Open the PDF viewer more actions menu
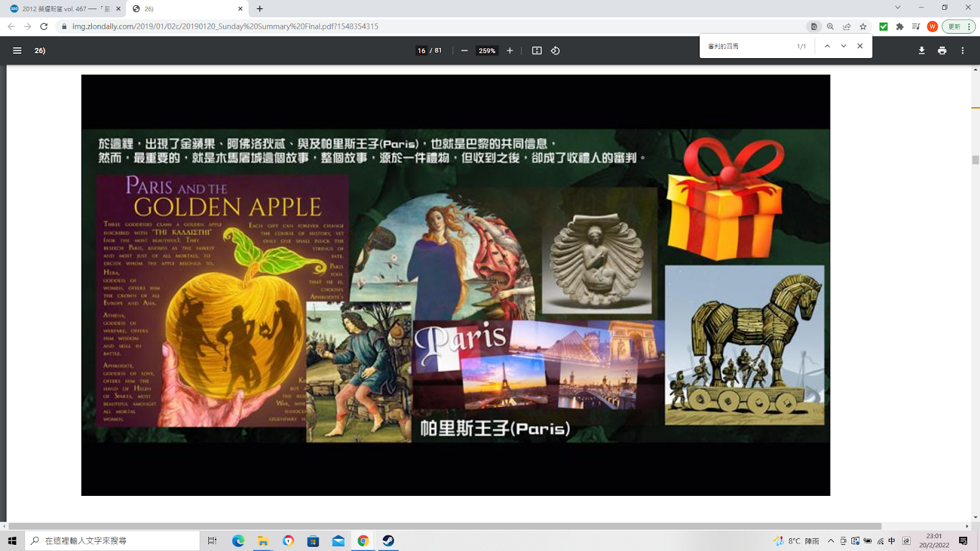 coord(963,51)
